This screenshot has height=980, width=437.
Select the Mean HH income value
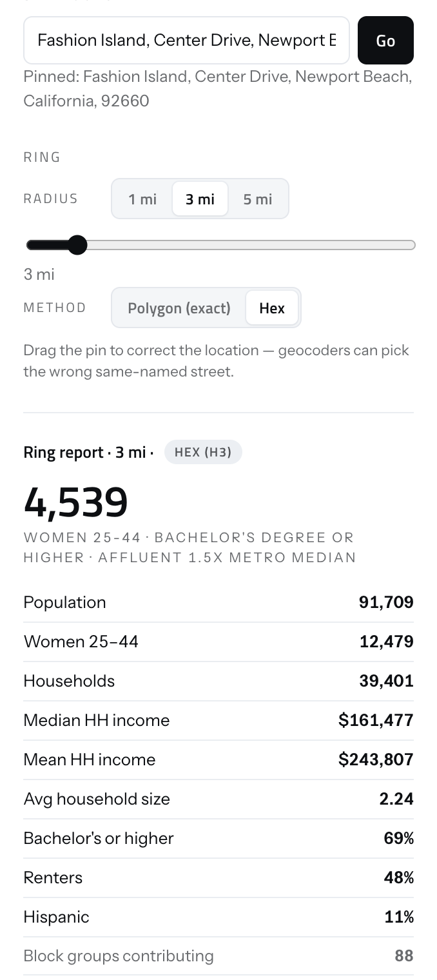376,759
